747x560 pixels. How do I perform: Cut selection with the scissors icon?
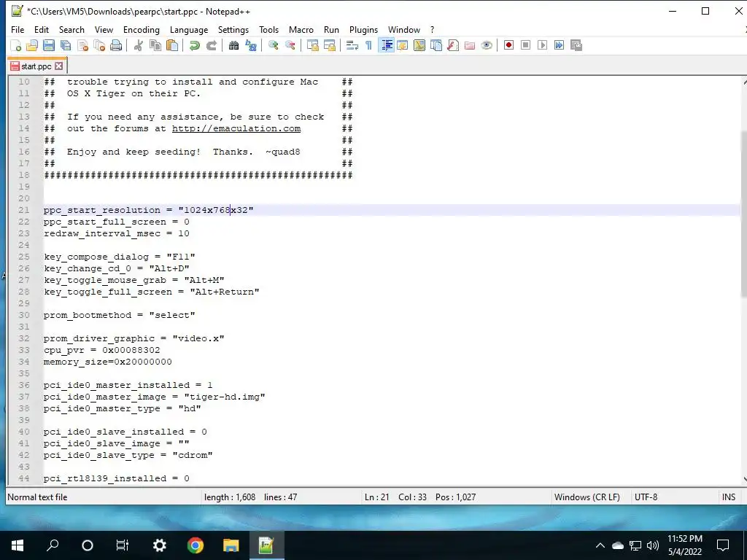(138, 46)
